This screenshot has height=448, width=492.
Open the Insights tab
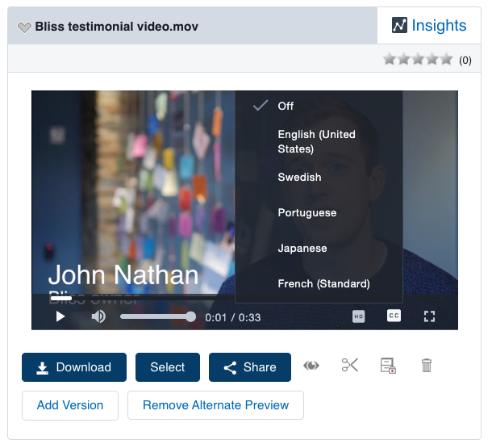tap(428, 26)
